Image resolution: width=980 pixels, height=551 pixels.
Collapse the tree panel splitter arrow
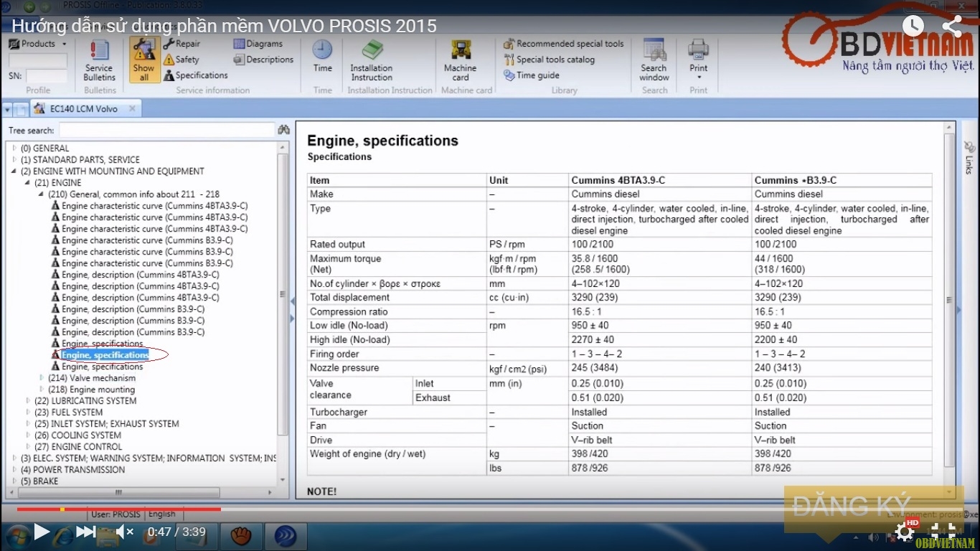pyautogui.click(x=292, y=300)
